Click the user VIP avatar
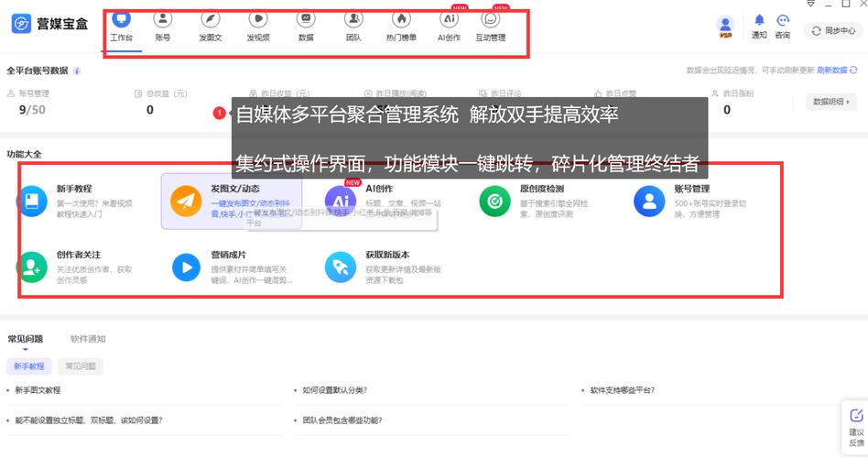 725,26
